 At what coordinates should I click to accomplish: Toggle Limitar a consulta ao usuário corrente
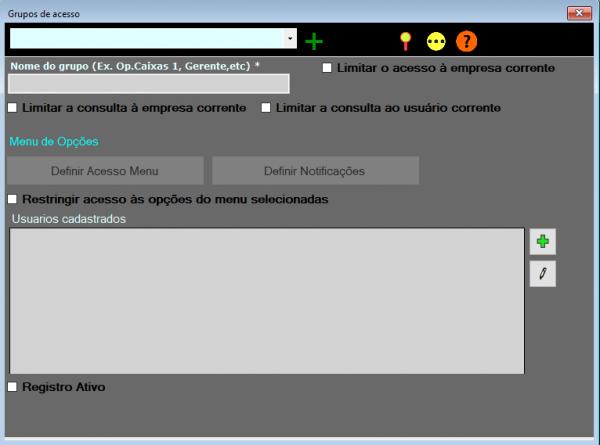pos(266,107)
